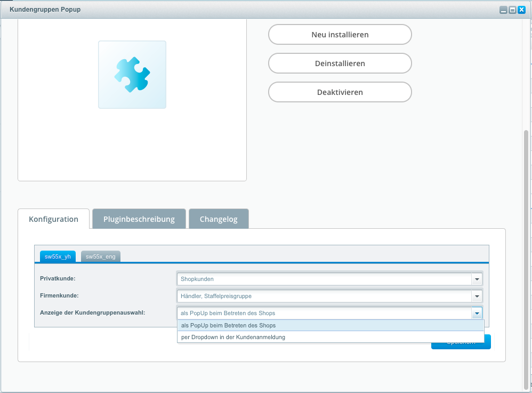
Task: Click the Firmenkunde field with Händler, Staffelpreisgruppe
Action: coord(324,296)
